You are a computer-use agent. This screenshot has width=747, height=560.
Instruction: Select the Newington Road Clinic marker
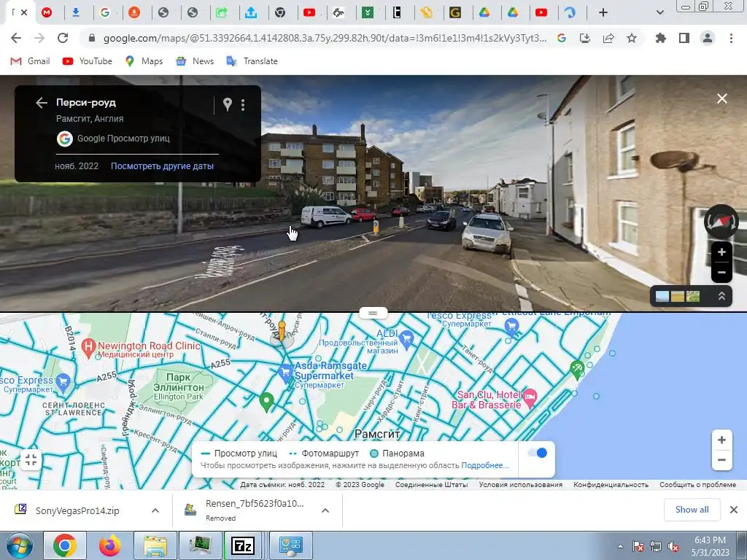88,347
